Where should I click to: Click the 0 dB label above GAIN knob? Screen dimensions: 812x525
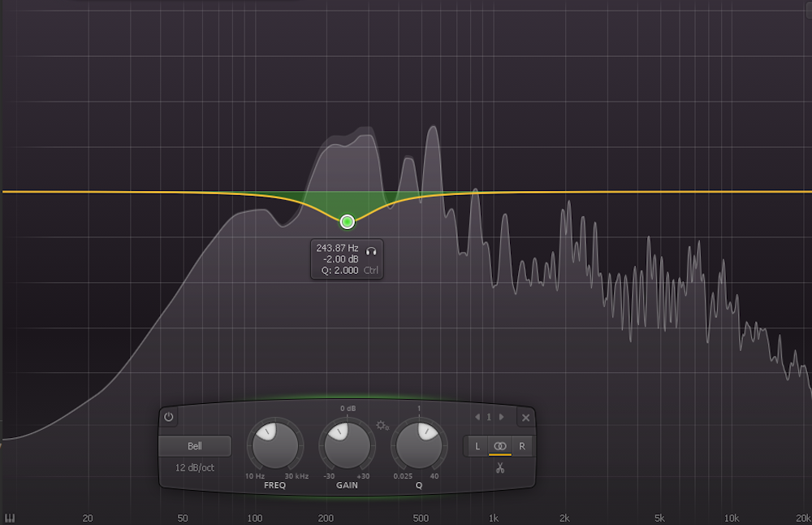(348, 408)
